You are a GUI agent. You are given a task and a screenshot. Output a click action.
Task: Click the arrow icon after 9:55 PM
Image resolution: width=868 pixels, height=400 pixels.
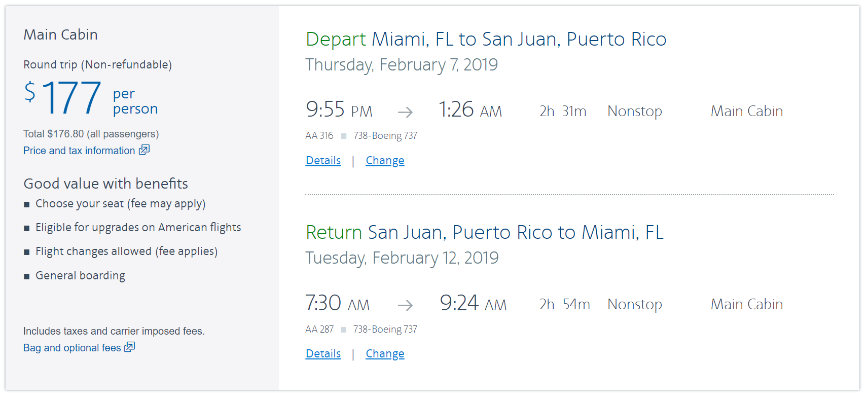tap(405, 112)
